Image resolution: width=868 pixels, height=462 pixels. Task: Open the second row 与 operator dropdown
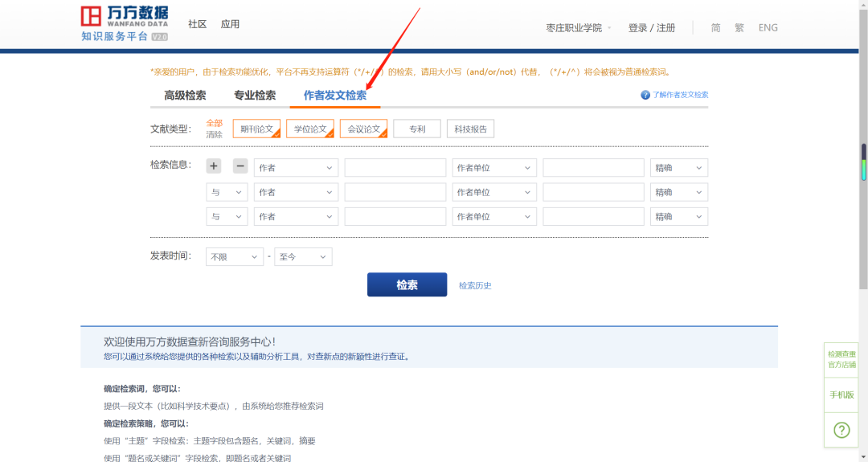point(227,192)
